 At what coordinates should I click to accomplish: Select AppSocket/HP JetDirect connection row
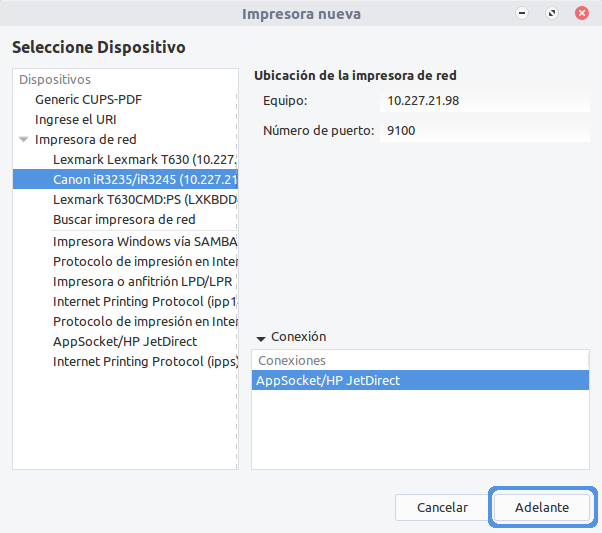coord(420,380)
